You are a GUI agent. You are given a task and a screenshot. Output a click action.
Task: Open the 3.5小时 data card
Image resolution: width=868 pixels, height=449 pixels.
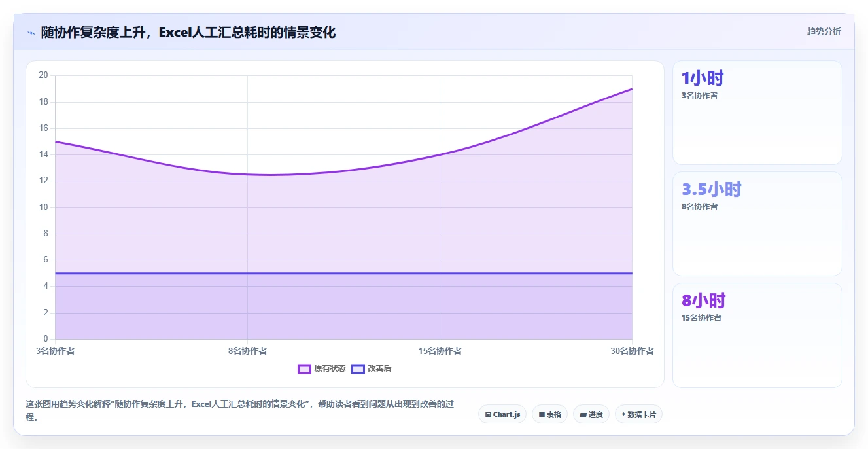tap(757, 224)
